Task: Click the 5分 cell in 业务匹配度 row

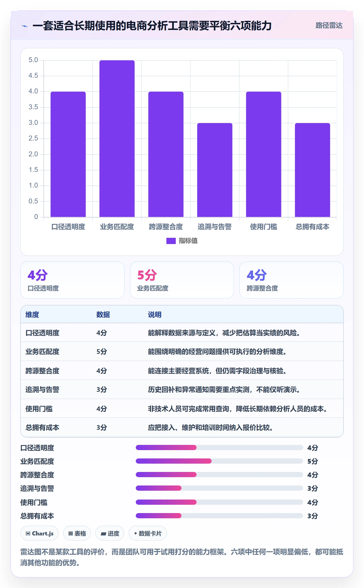Action: pyautogui.click(x=102, y=352)
